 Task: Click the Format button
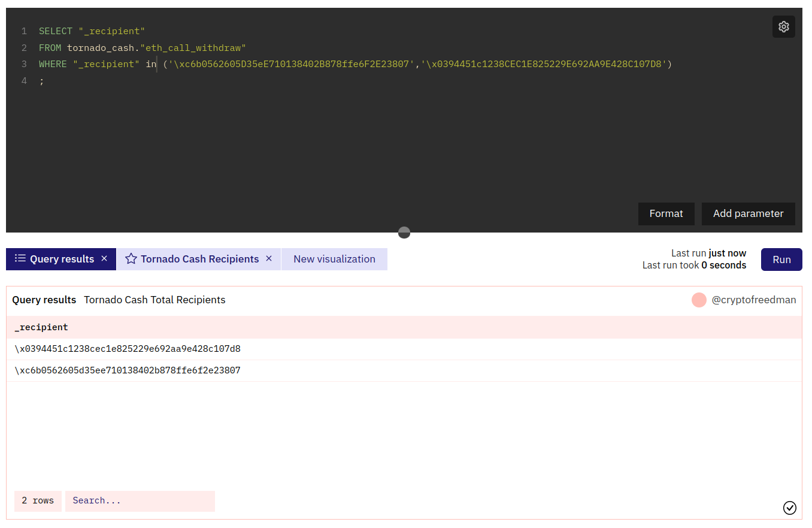pos(666,214)
